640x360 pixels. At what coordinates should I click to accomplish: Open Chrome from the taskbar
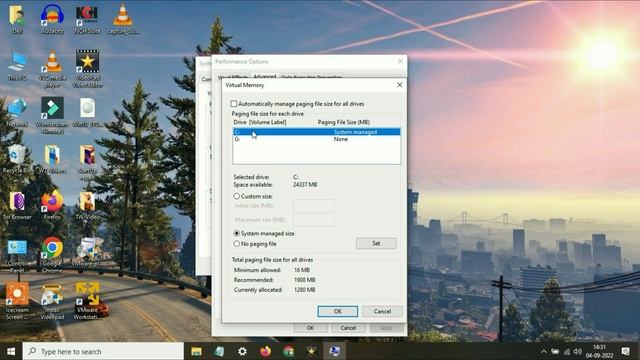click(x=288, y=351)
